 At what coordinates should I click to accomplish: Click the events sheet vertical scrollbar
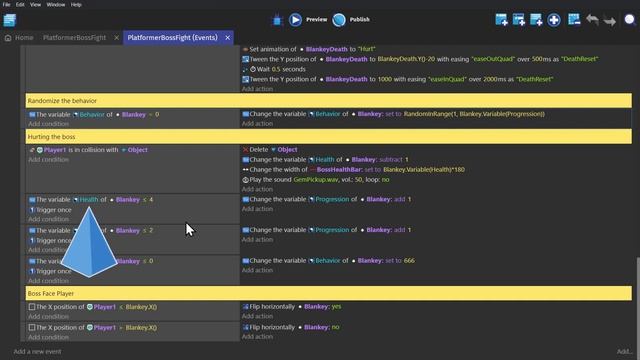point(637,298)
